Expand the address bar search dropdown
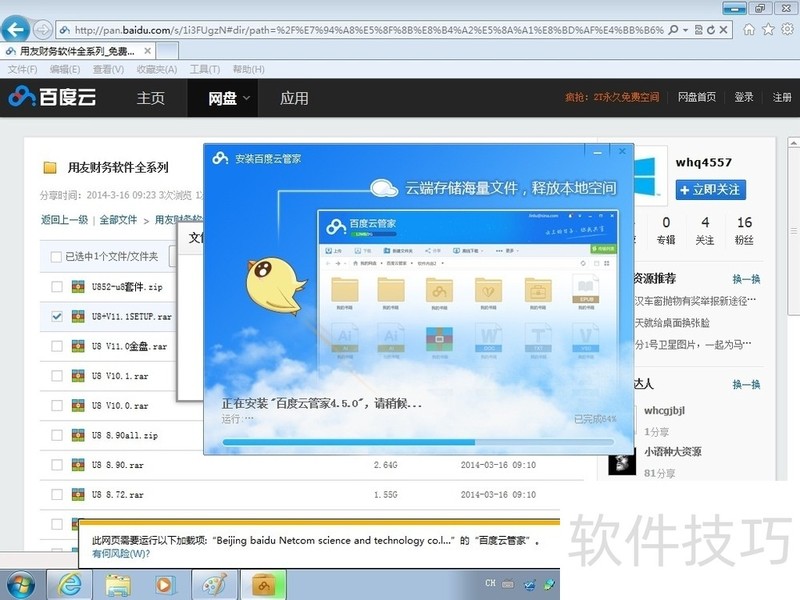The image size is (800, 600). 688,30
